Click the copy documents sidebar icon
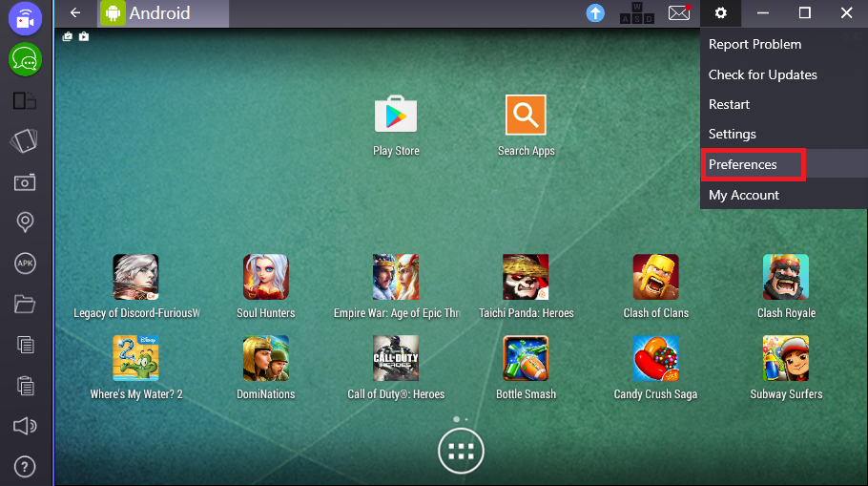The height and width of the screenshot is (486, 868). click(25, 345)
